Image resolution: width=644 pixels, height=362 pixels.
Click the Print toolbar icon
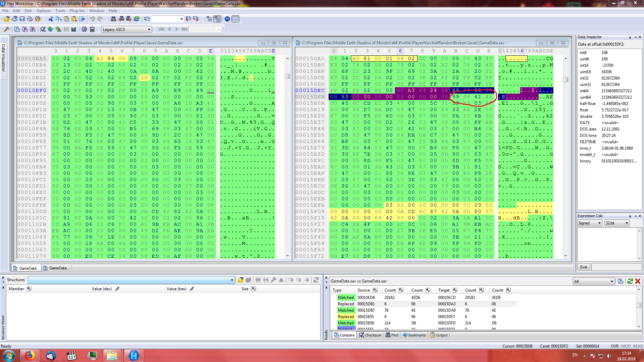click(x=30, y=19)
